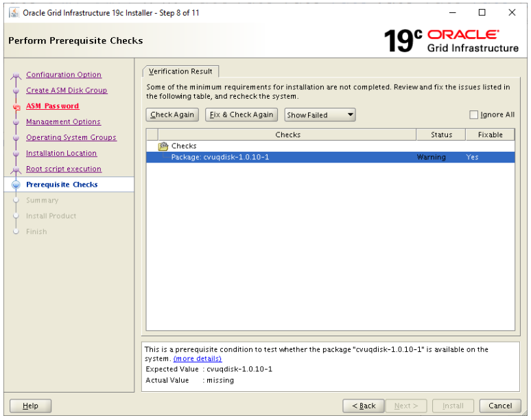531x420 pixels.
Task: Go to Create ASM Disk Group step
Action: point(67,91)
